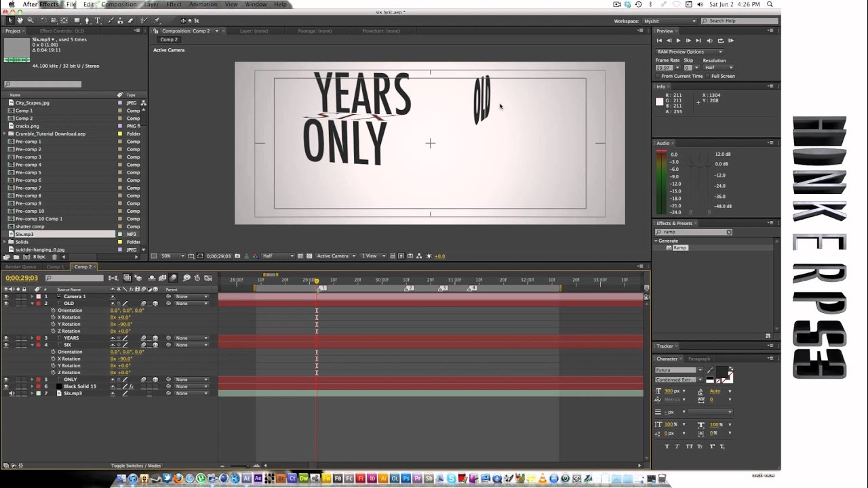Select the Eraser tool

(x=130, y=20)
